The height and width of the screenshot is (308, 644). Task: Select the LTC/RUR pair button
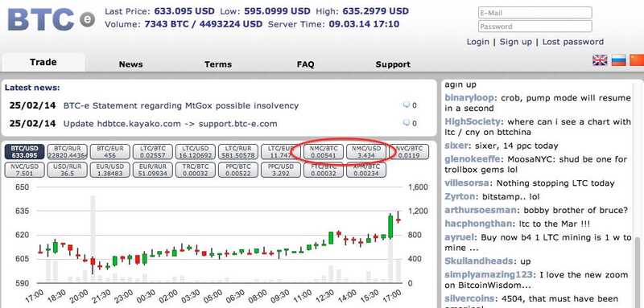coord(238,152)
